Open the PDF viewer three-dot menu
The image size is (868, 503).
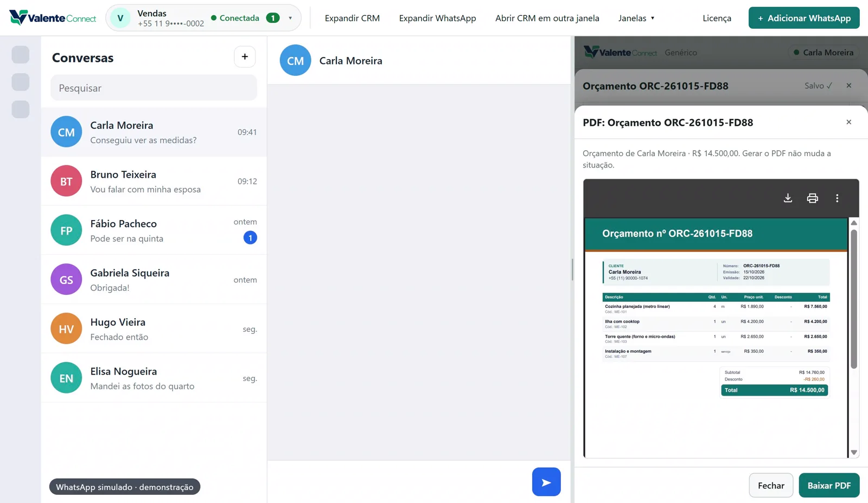point(837,198)
